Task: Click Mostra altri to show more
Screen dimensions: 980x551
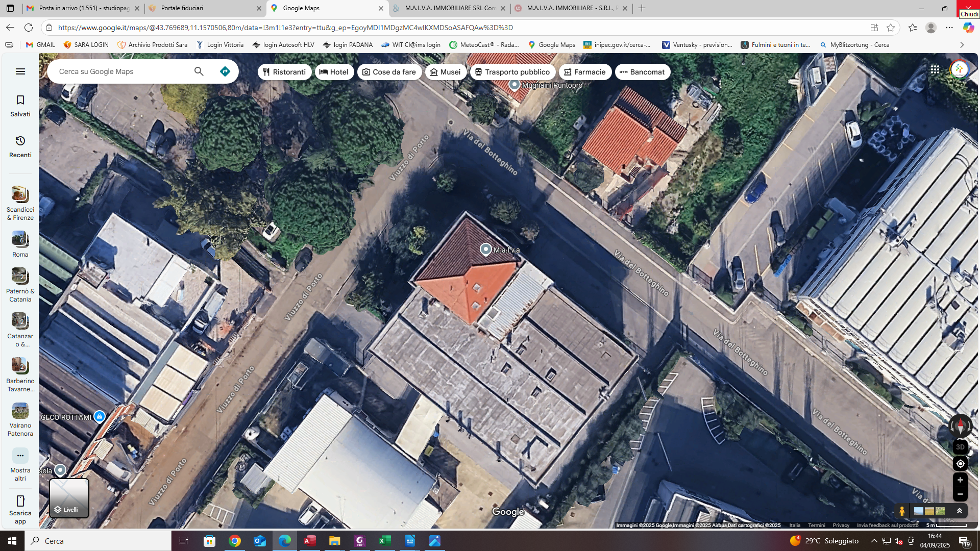Action: (x=20, y=464)
